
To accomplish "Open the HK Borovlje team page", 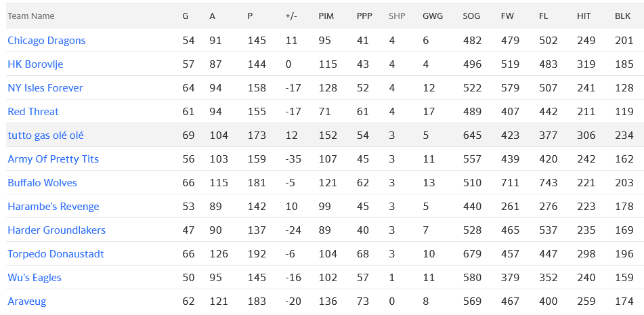I will click(x=35, y=64).
